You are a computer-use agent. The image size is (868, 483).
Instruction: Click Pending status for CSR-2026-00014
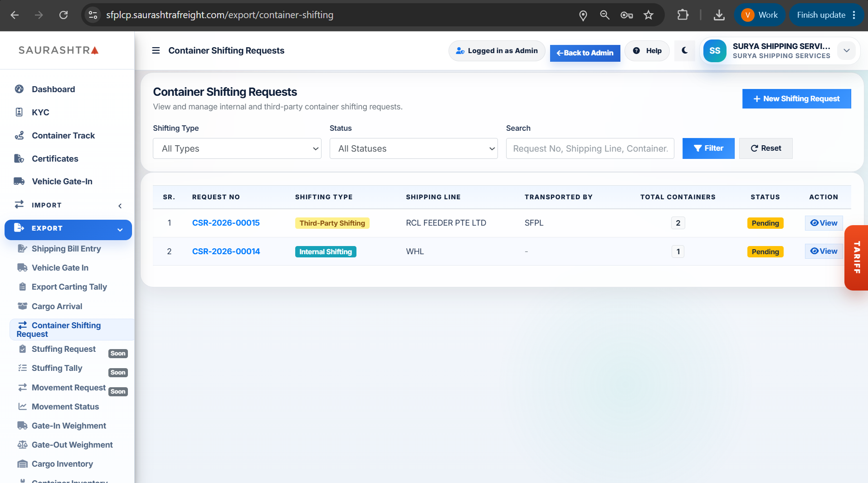[765, 252]
